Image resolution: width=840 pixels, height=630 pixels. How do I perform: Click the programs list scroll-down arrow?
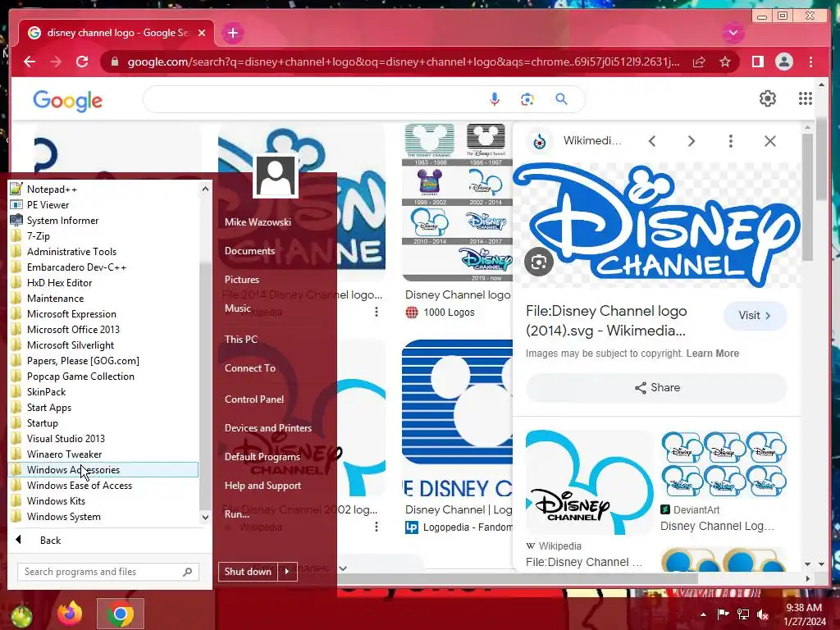point(205,517)
